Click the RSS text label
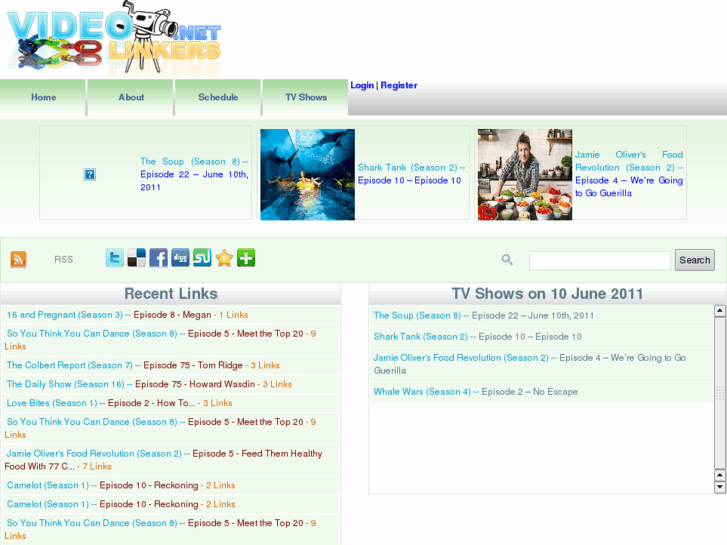 coord(64,259)
